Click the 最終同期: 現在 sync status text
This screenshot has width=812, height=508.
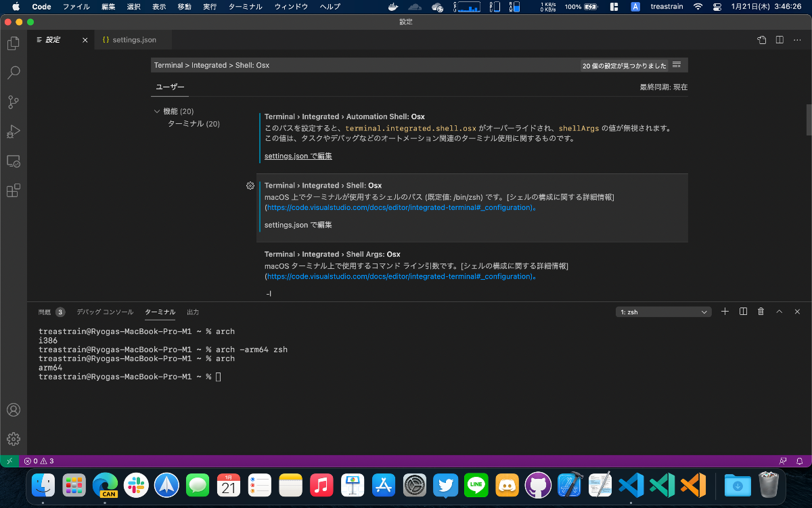664,87
